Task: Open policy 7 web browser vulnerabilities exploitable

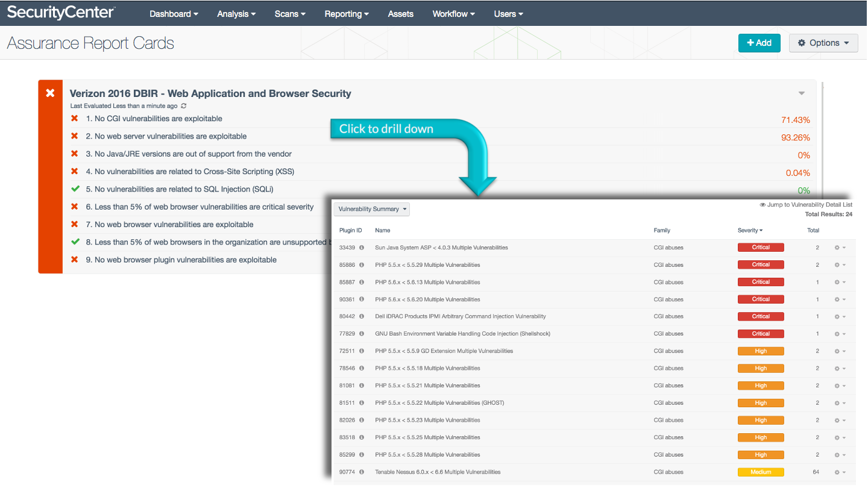Action: click(x=169, y=224)
